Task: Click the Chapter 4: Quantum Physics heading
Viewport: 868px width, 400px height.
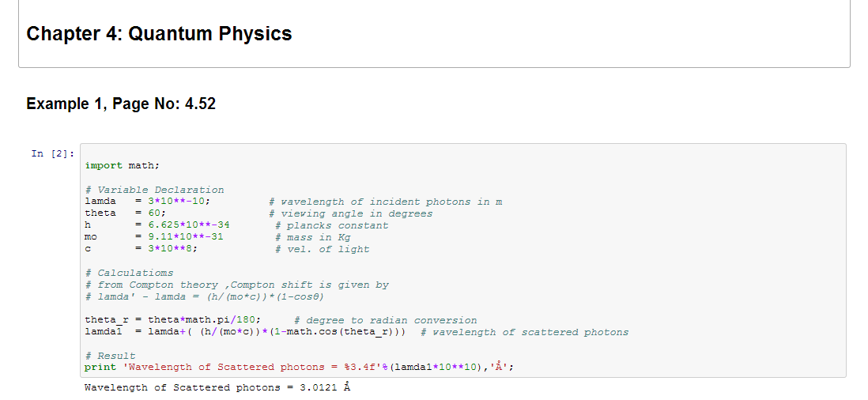Action: (x=159, y=34)
